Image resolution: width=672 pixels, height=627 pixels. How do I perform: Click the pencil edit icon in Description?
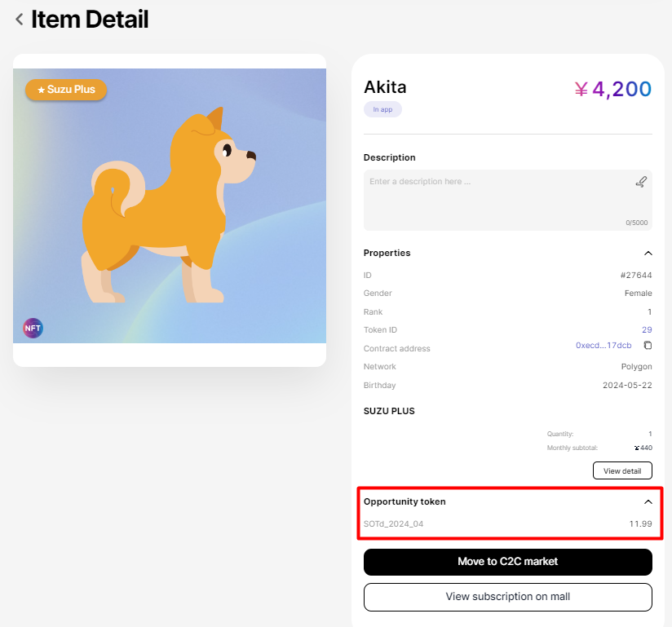[641, 182]
